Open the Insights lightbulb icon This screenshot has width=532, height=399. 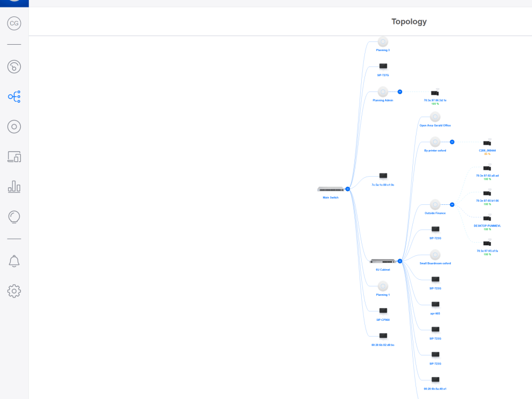(14, 217)
